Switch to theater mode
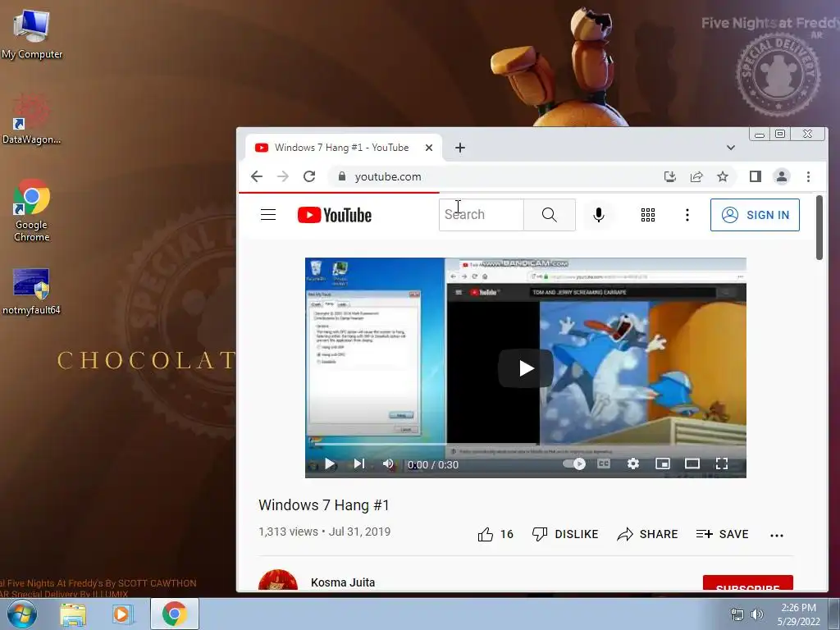The image size is (840, 630). [692, 464]
